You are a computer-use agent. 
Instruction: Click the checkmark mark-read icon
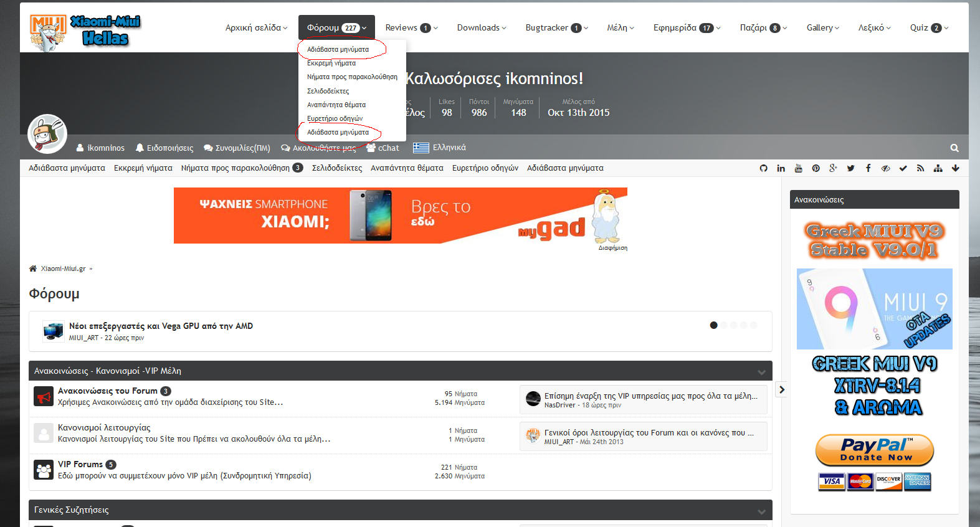tap(903, 168)
